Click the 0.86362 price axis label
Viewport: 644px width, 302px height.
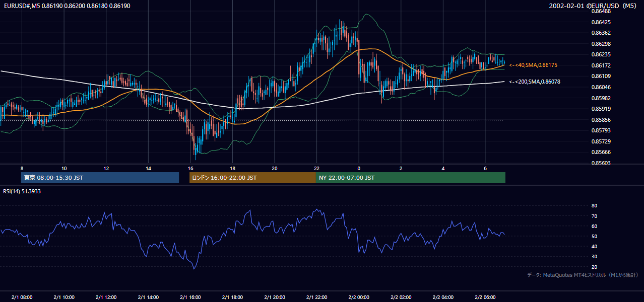point(601,33)
